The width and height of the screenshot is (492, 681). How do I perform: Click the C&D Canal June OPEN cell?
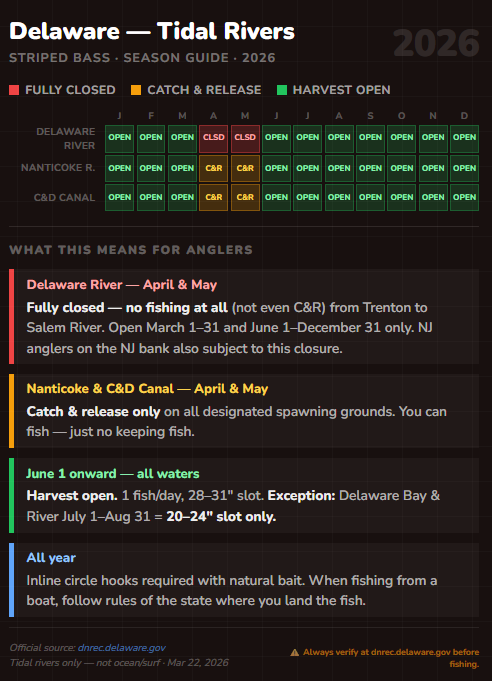(x=276, y=198)
